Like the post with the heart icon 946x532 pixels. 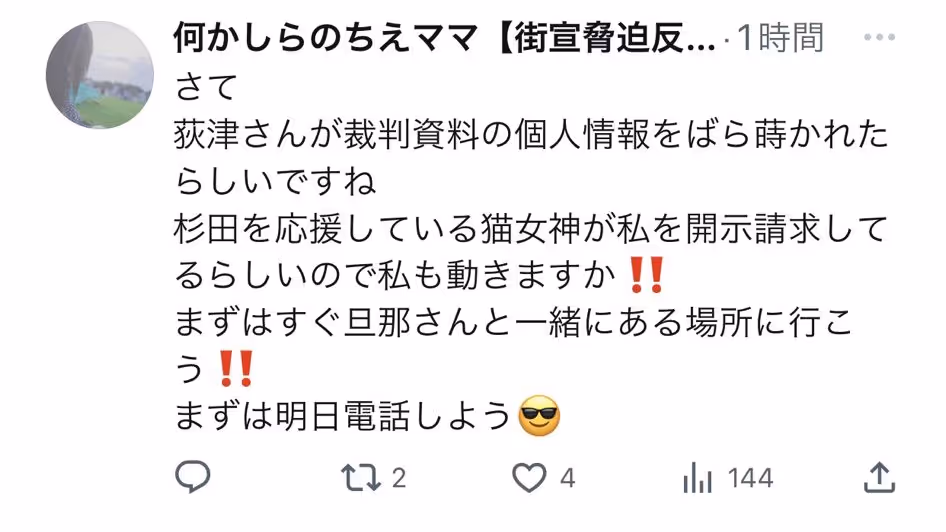tap(529, 478)
